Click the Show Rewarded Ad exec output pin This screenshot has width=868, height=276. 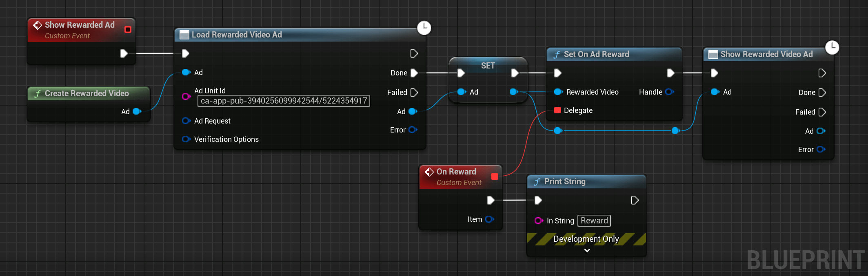124,53
